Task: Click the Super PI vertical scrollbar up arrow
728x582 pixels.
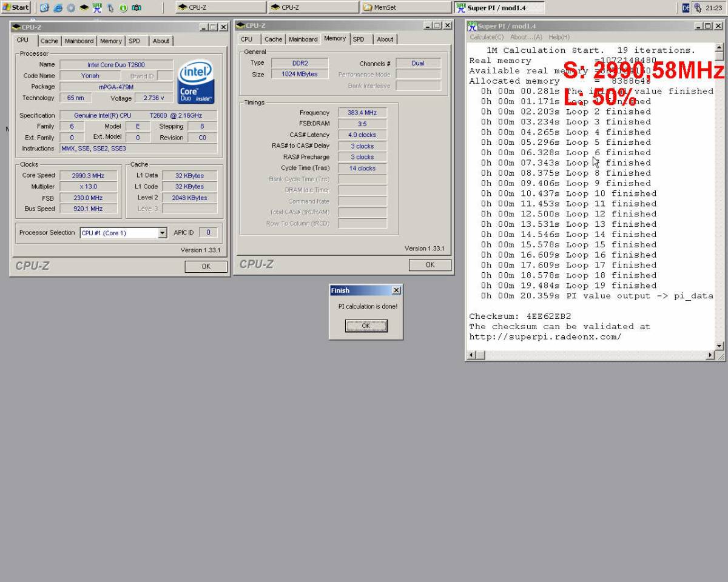Action: click(720, 47)
